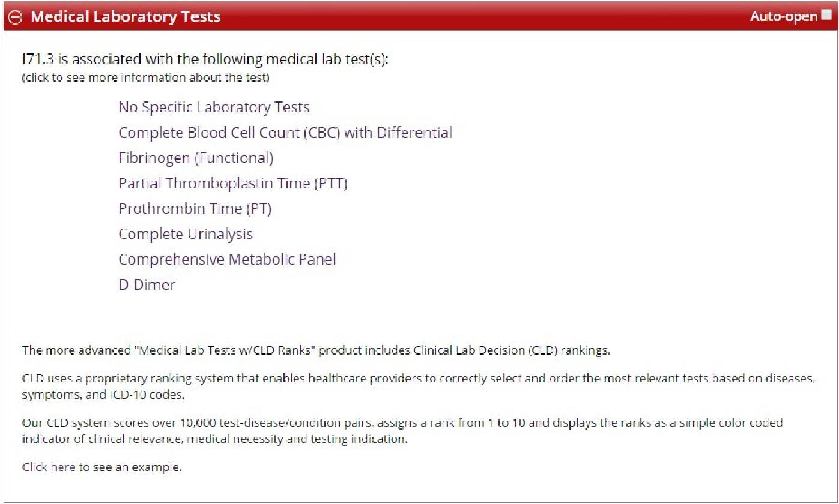Open Complete Blood Cell Count (CBC) with Differential
839x504 pixels.
coord(285,133)
